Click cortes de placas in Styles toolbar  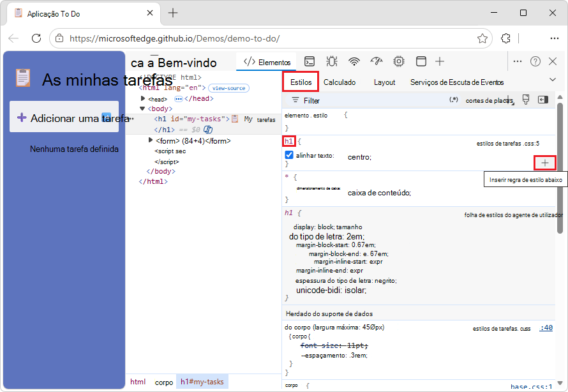(x=490, y=100)
